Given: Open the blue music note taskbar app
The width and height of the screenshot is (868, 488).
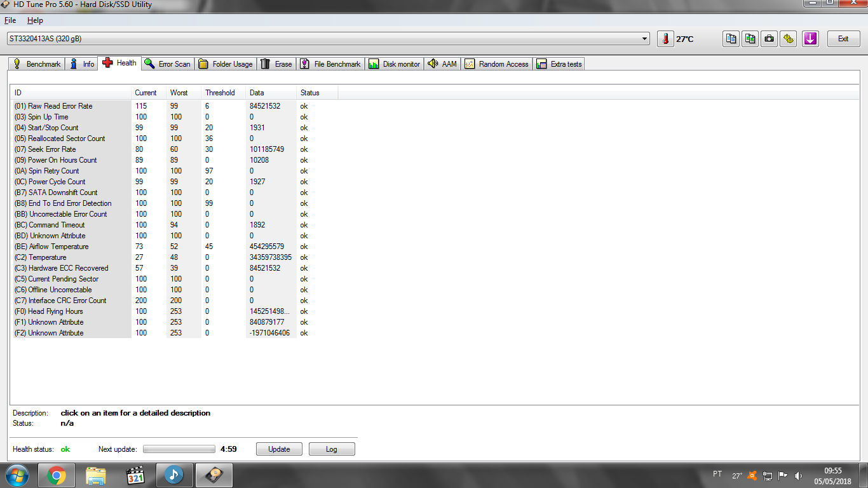Looking at the screenshot, I should 174,475.
